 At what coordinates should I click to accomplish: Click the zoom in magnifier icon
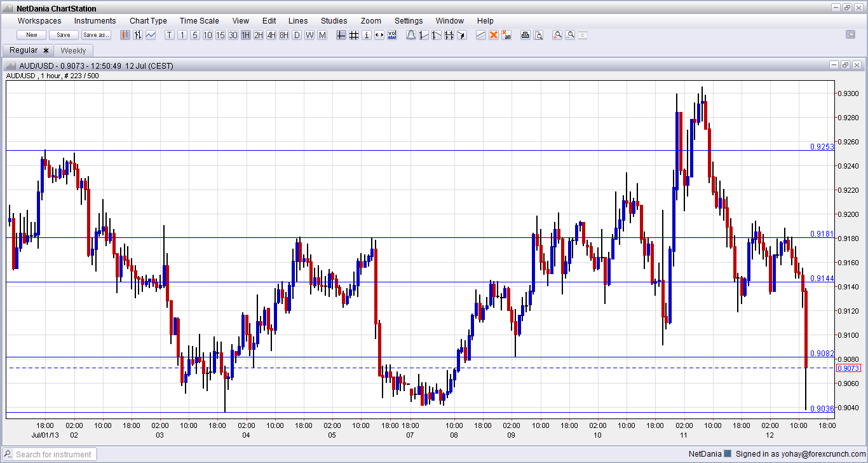(x=557, y=35)
